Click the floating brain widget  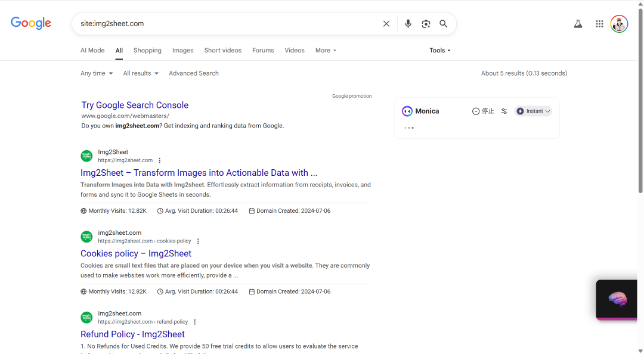coord(617,300)
